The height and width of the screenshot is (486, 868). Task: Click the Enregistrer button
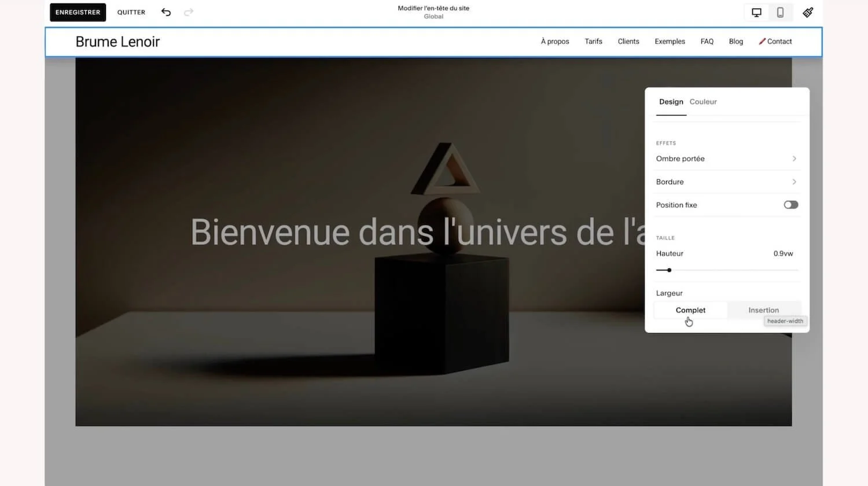tap(78, 12)
